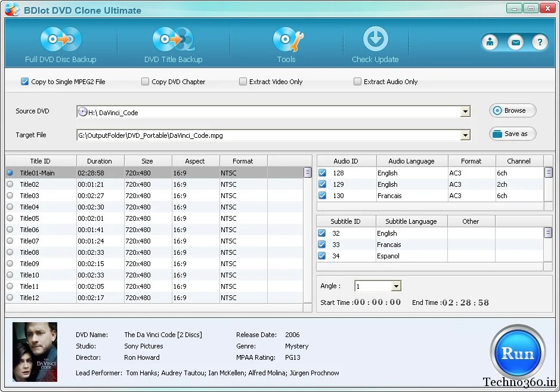The width and height of the screenshot is (560, 392).
Task: Click the Save as button
Action: tap(512, 134)
